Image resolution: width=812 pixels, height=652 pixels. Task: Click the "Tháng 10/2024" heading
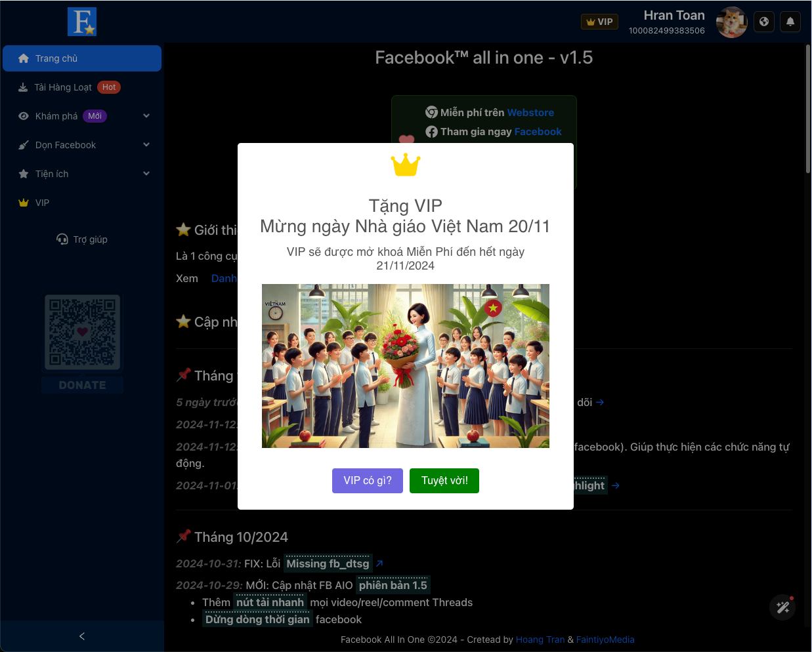[x=241, y=537]
